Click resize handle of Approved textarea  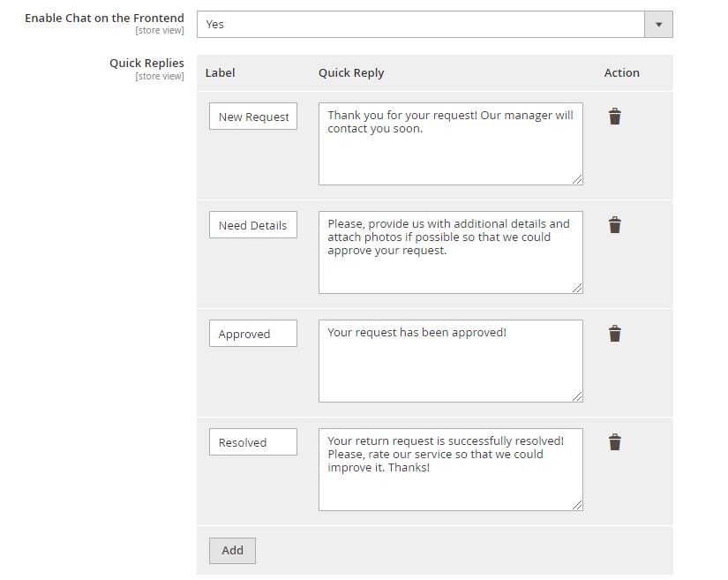tap(577, 396)
